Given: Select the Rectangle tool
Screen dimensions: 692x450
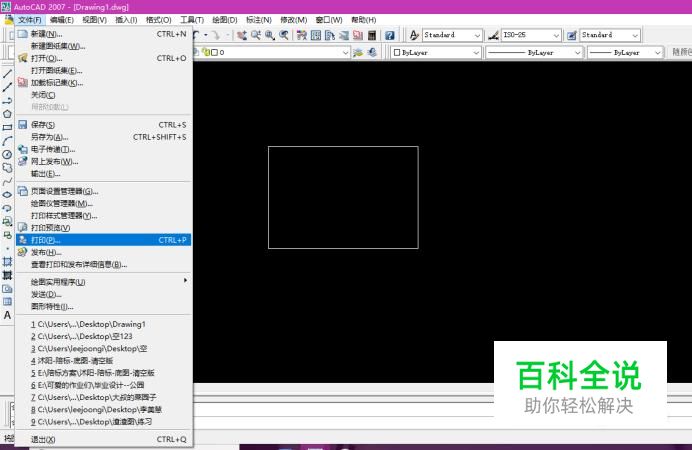Looking at the screenshot, I should (x=7, y=128).
